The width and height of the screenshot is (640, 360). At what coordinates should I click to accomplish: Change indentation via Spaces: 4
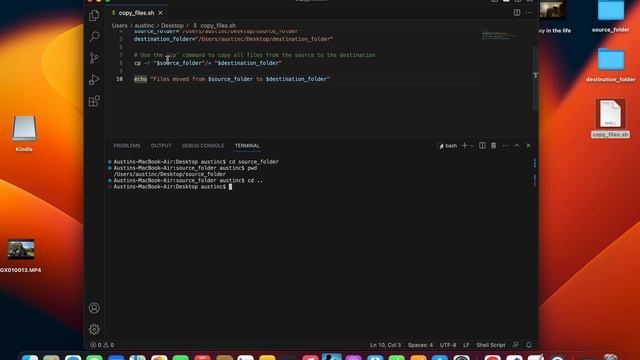(420, 345)
